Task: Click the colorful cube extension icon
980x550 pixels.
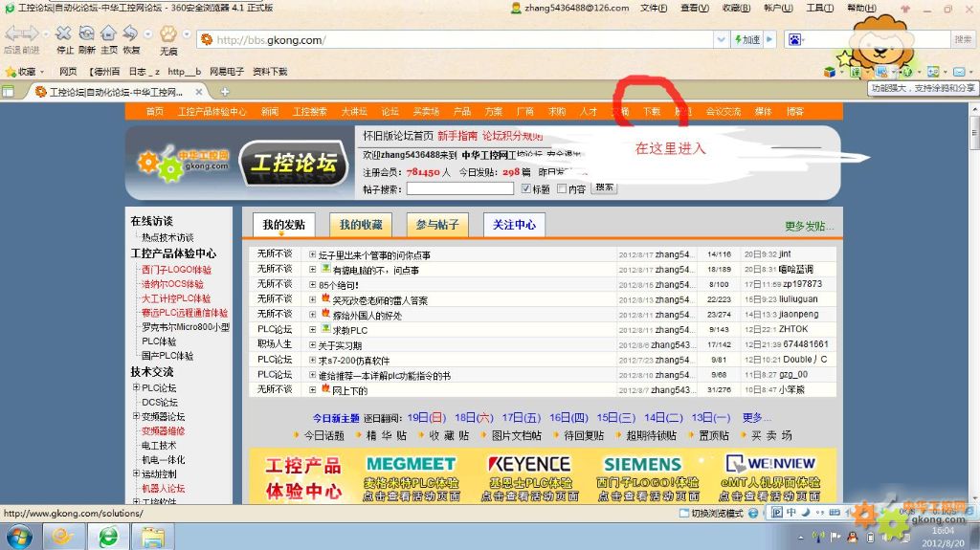Action: [830, 73]
